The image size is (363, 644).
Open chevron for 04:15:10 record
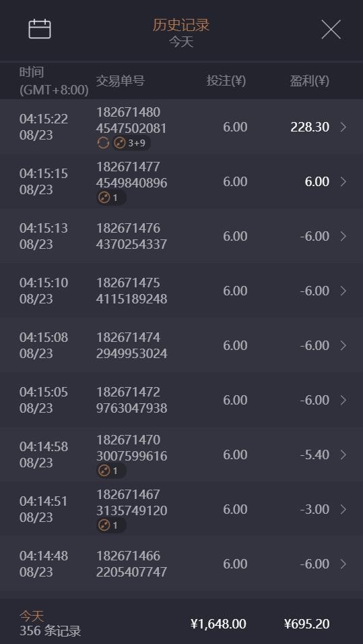point(343,291)
